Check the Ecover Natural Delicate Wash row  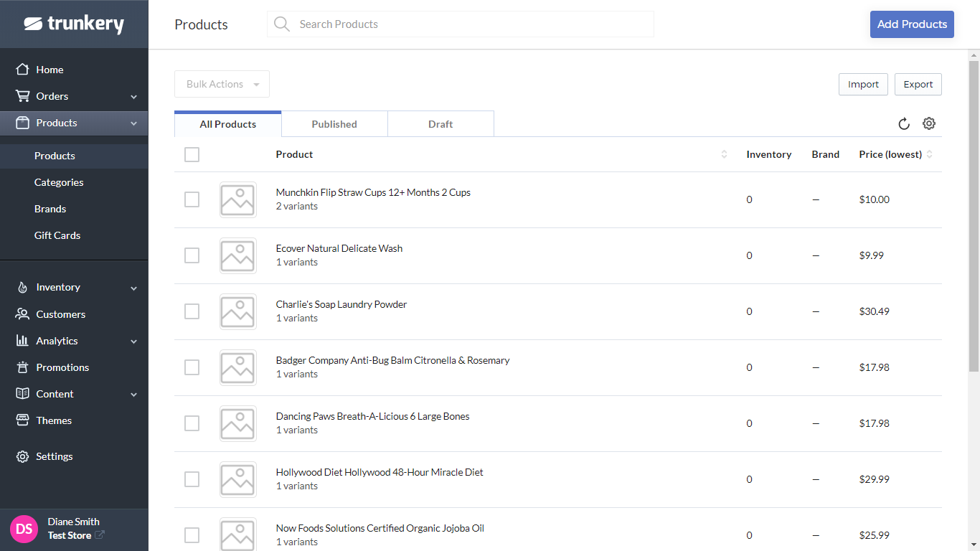[x=192, y=255]
